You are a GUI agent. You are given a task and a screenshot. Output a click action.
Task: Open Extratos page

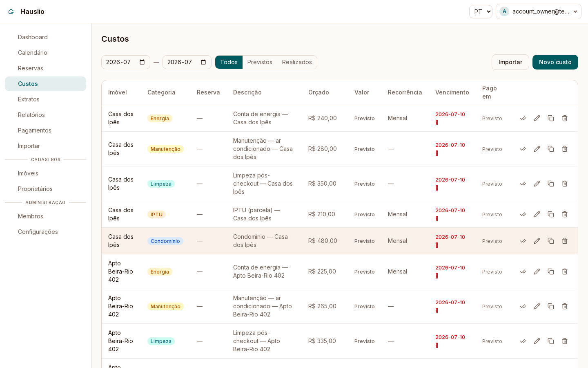(x=45, y=99)
